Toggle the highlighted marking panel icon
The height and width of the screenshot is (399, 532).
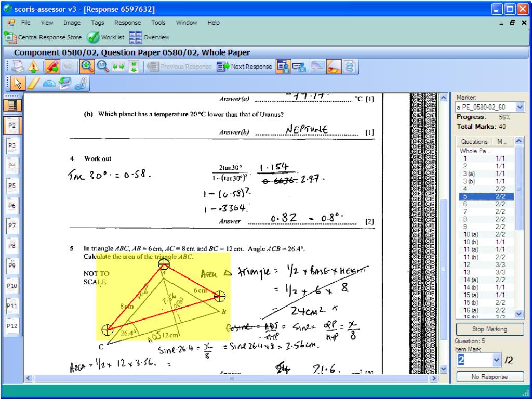283,66
